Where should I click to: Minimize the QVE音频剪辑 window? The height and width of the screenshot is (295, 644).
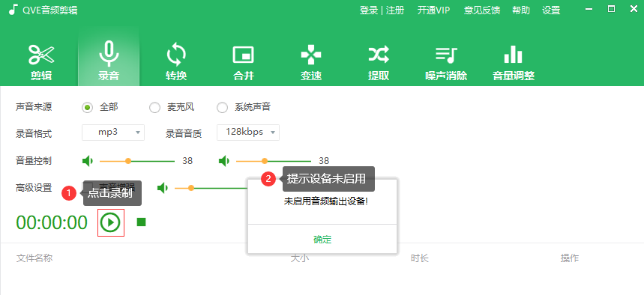click(589, 10)
